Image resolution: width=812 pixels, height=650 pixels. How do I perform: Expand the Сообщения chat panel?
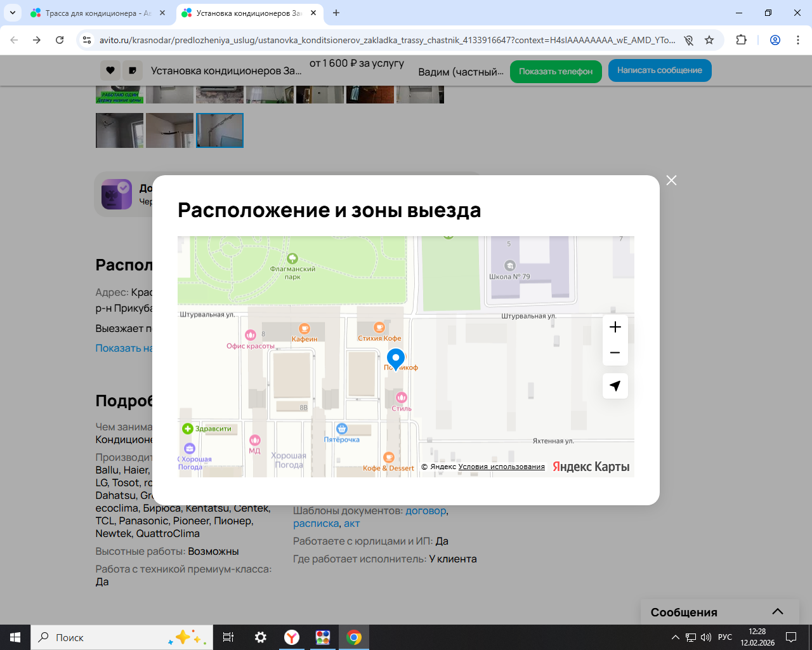click(777, 612)
